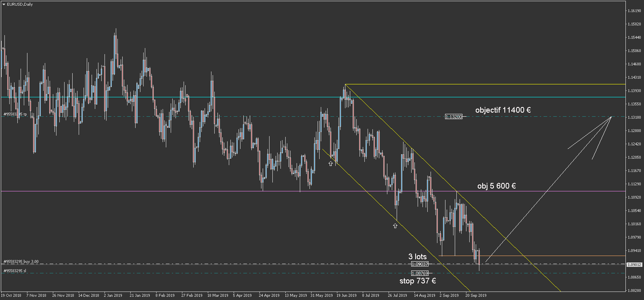Screen dimensions: 644x300
Task: Click the '26 Nov 2018' date on time axis
Action: (x=63, y=296)
